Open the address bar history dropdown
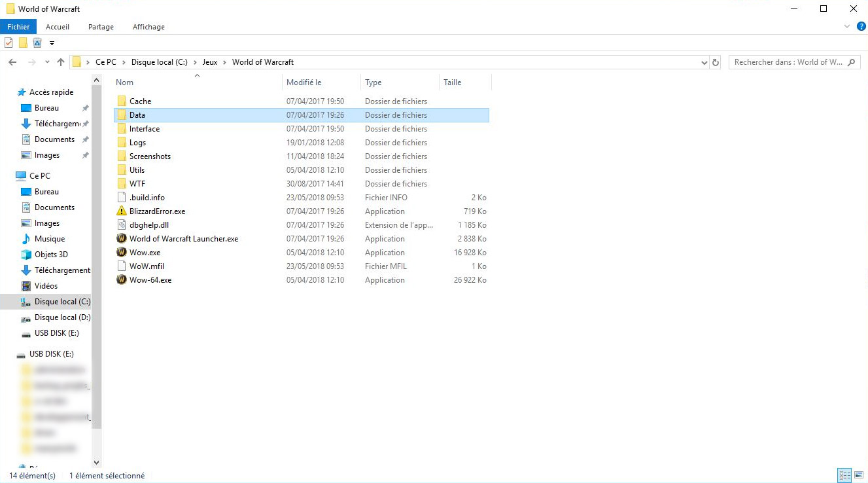Image resolution: width=868 pixels, height=483 pixels. [x=704, y=62]
